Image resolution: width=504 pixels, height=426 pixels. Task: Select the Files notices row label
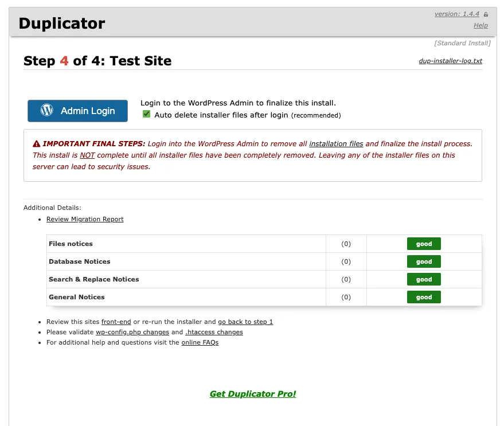click(71, 244)
